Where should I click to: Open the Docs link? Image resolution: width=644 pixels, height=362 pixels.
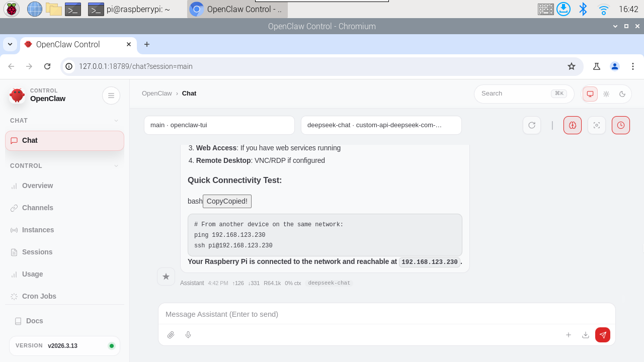(x=64, y=321)
